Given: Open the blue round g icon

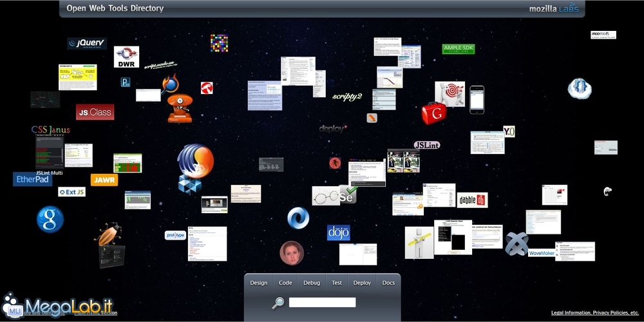Looking at the screenshot, I should tap(50, 220).
